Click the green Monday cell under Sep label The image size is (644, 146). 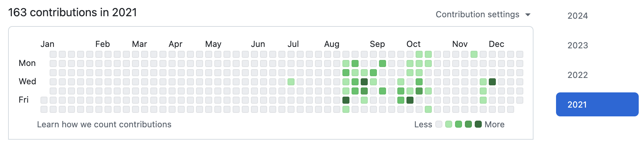(x=383, y=63)
